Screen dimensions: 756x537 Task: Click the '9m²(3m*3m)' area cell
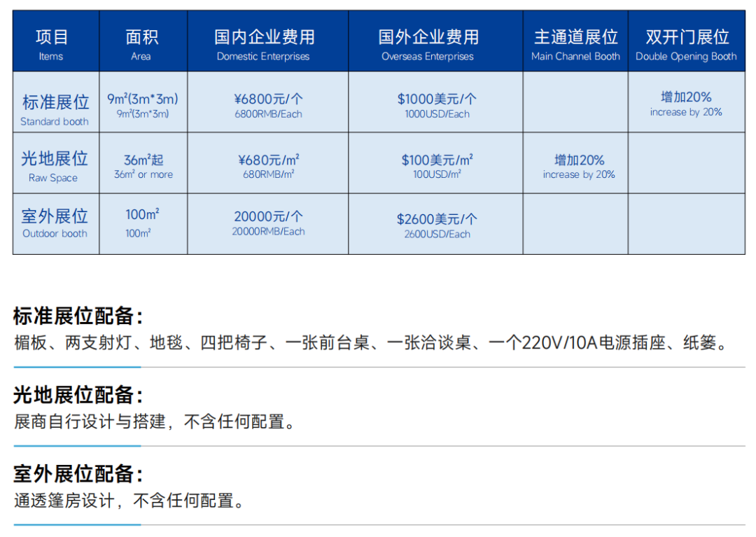[x=143, y=102]
